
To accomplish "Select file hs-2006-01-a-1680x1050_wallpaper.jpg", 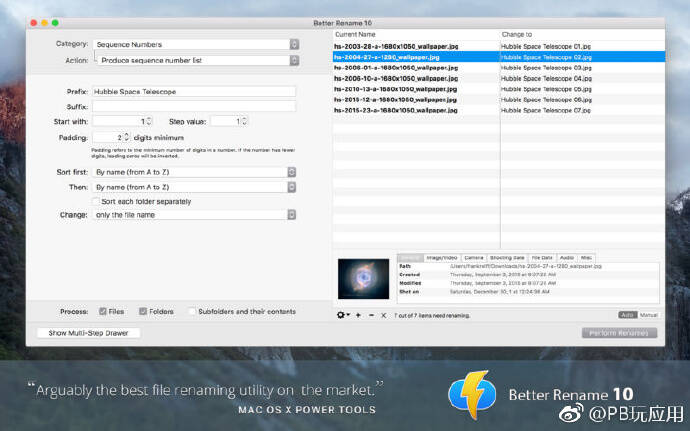I will [396, 68].
